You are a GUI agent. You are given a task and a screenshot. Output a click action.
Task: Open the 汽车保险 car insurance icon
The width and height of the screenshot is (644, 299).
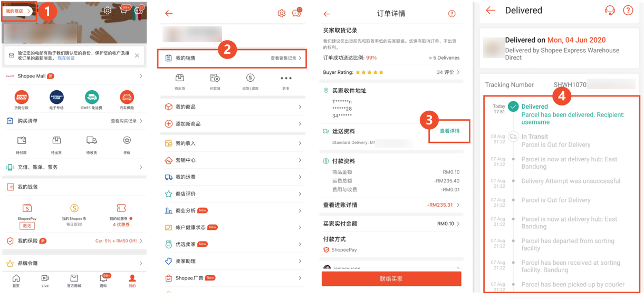click(127, 97)
